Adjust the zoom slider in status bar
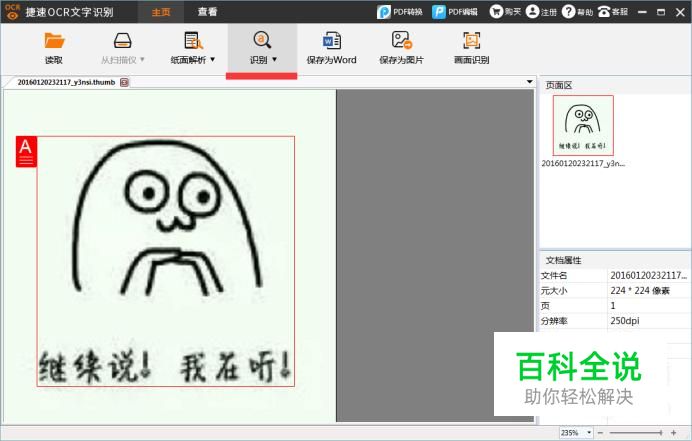 pos(636,433)
